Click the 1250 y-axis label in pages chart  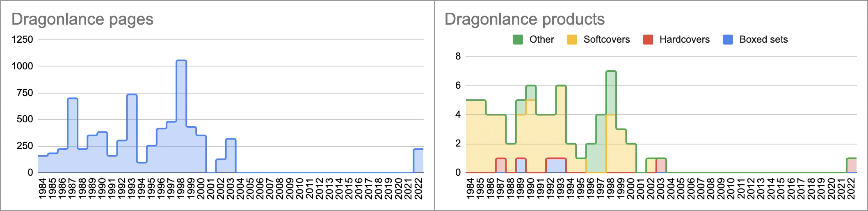[x=23, y=39]
